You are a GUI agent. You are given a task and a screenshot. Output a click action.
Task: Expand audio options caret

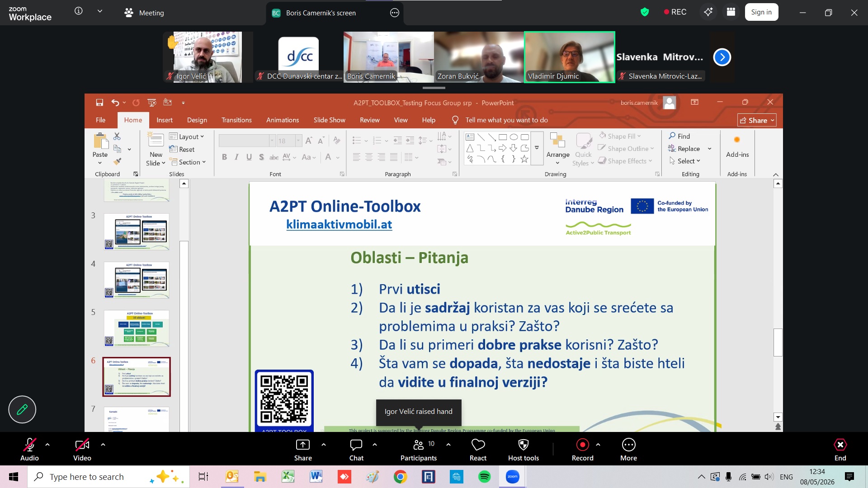point(47,445)
